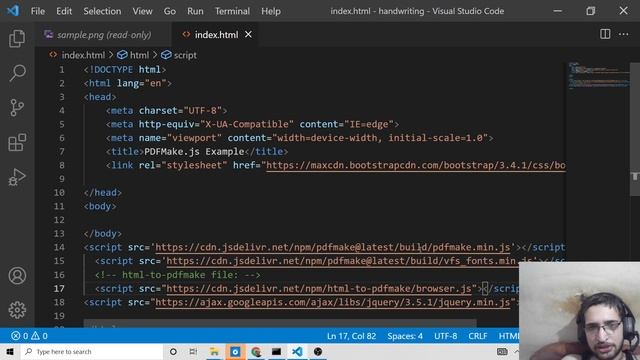
Task: Open the Search view in activity bar
Action: (x=17, y=73)
